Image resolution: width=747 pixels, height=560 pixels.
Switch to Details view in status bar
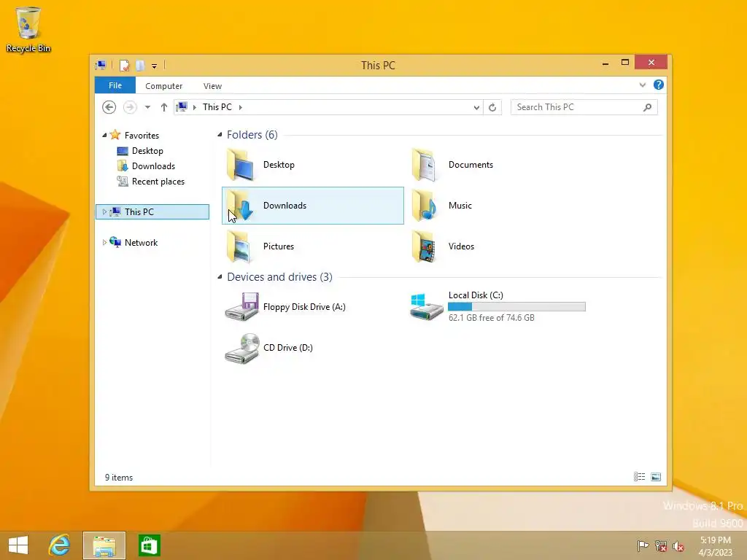639,477
